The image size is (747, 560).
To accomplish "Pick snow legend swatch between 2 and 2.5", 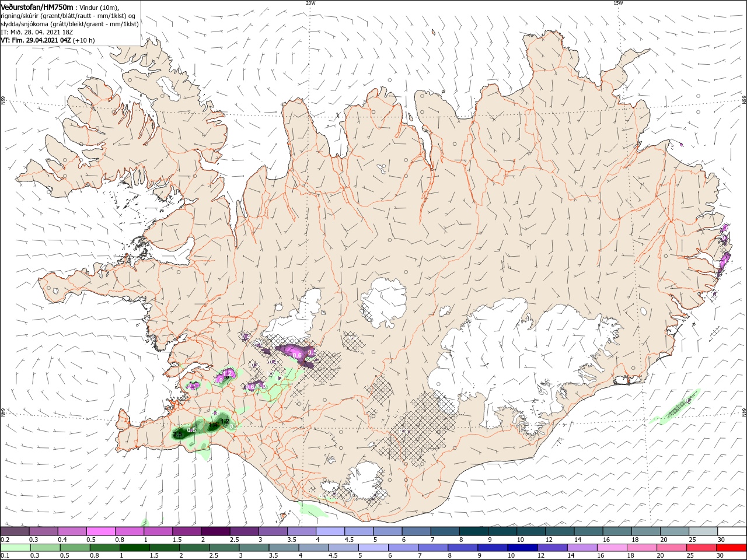I will [x=215, y=531].
